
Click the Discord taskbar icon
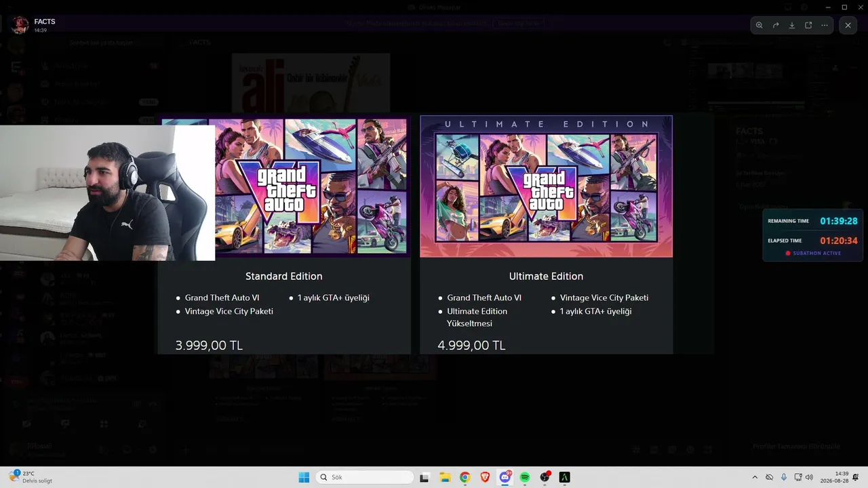(505, 477)
